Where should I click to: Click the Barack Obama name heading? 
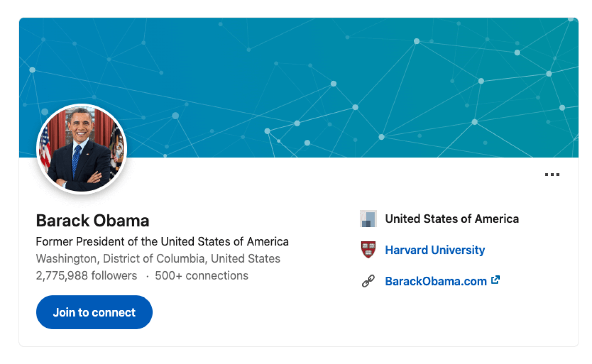(x=93, y=221)
